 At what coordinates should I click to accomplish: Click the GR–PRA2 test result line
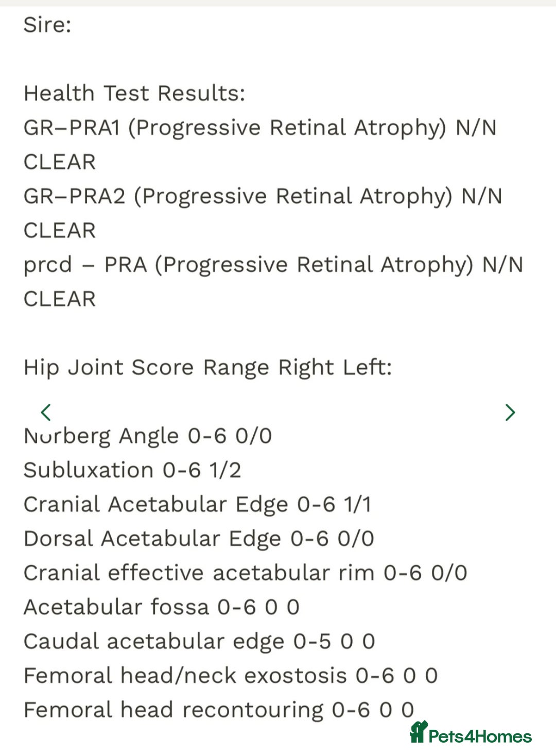coord(263,196)
